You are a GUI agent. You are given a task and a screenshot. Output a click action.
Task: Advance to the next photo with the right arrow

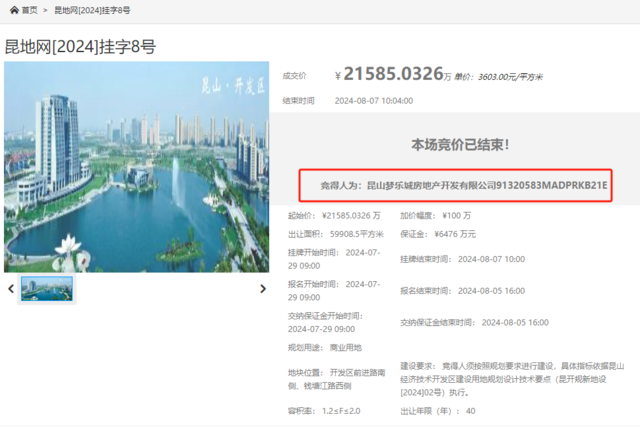pyautogui.click(x=263, y=289)
